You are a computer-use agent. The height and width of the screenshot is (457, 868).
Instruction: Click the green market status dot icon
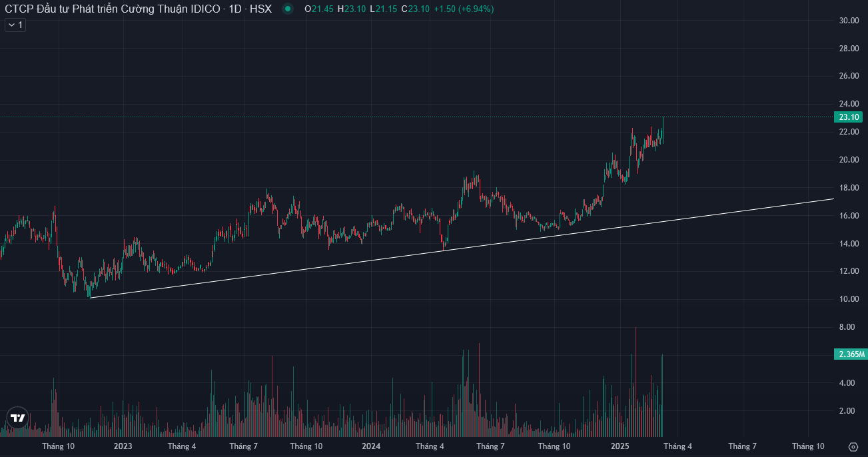click(287, 9)
